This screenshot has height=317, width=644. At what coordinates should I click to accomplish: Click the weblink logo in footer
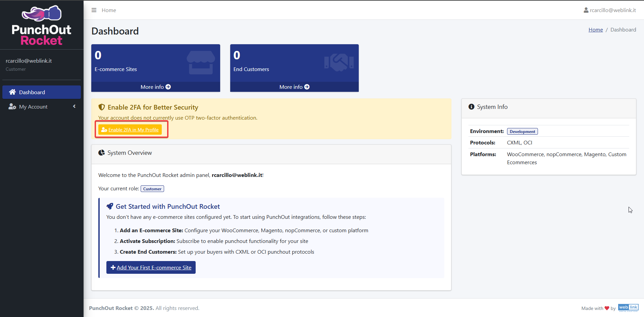628,308
